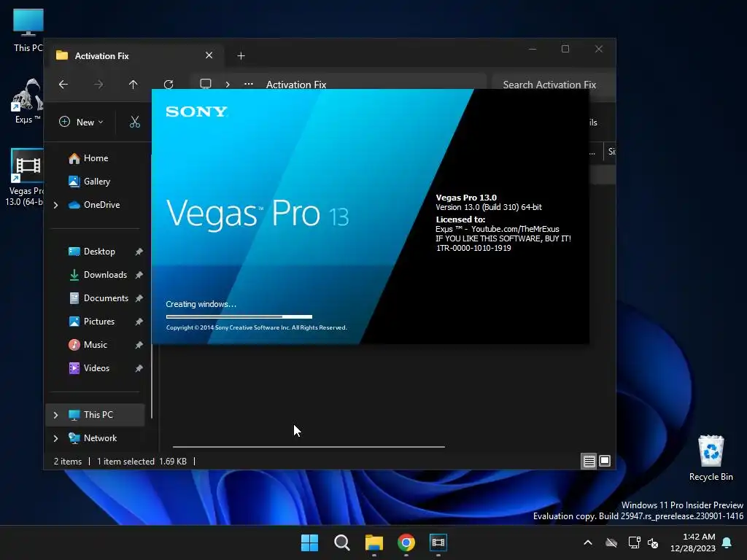Open the notification bell
Image resolution: width=747 pixels, height=560 pixels.
pos(727,542)
